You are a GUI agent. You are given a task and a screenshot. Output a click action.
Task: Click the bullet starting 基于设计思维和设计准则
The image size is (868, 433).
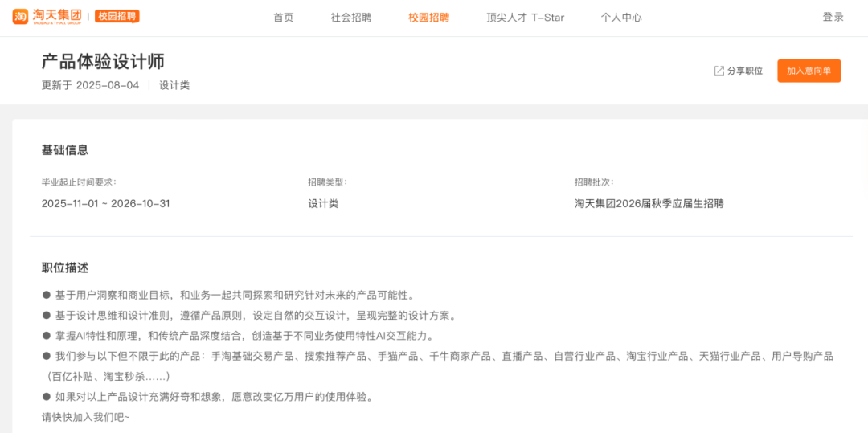coord(248,317)
